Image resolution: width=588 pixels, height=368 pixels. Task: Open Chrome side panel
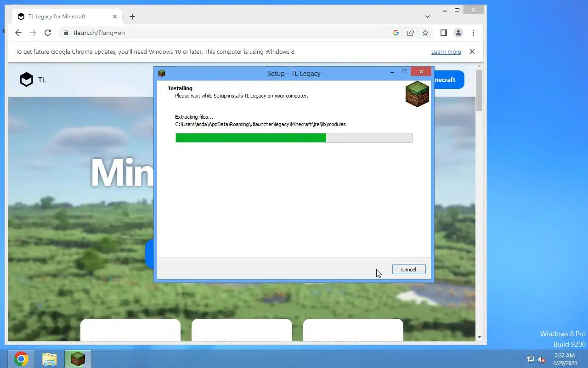coord(444,33)
